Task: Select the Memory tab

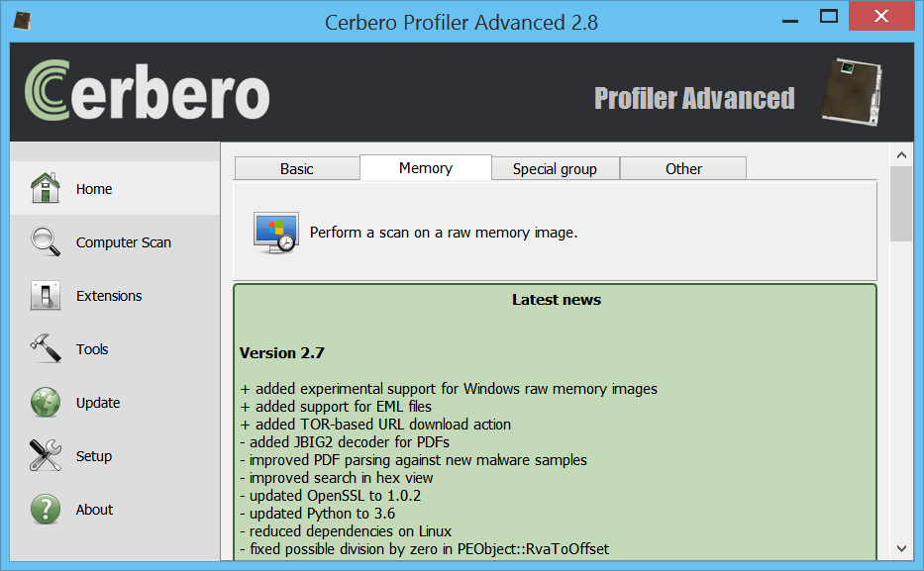Action: click(426, 168)
